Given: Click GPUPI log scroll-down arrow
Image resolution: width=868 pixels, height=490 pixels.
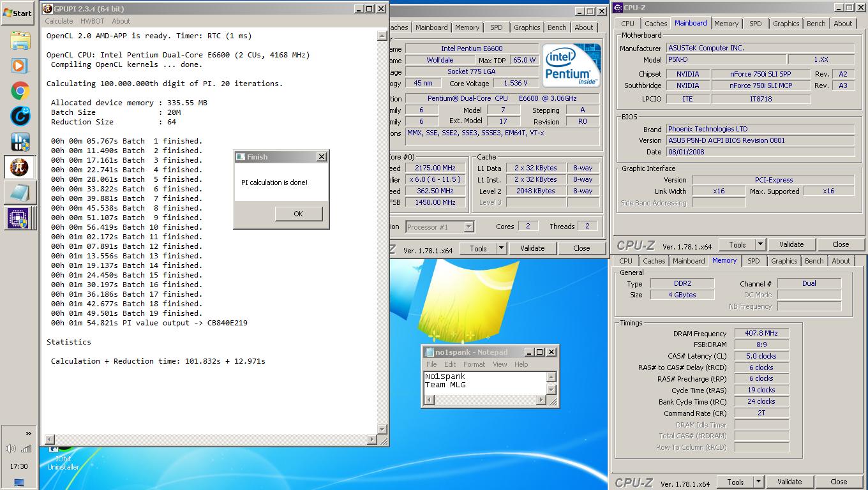Looking at the screenshot, I should (x=382, y=429).
